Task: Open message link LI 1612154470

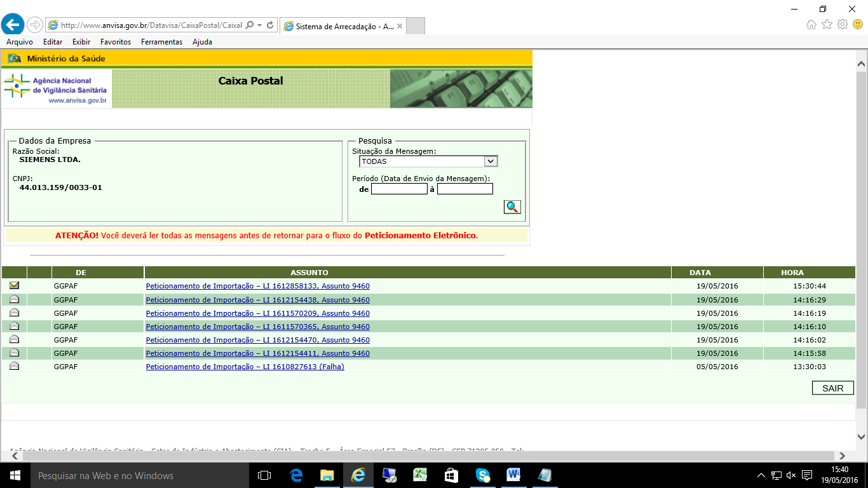Action: tap(257, 340)
